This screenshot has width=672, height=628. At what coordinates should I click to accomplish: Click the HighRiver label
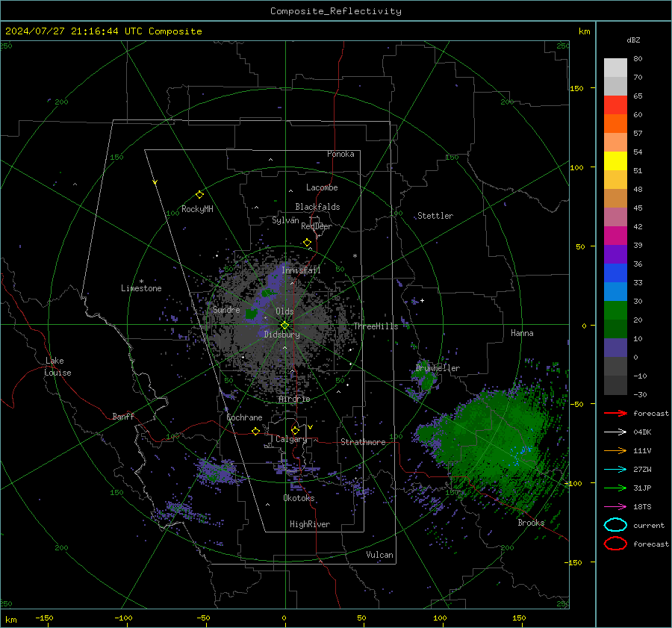click(x=309, y=524)
